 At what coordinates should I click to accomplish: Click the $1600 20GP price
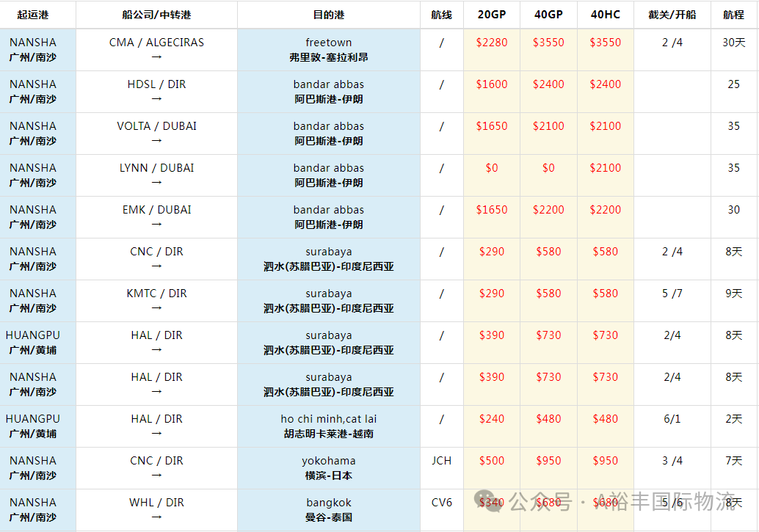point(492,84)
